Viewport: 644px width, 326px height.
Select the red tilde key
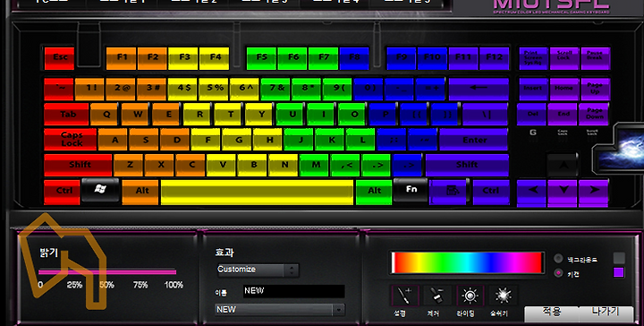point(59,89)
